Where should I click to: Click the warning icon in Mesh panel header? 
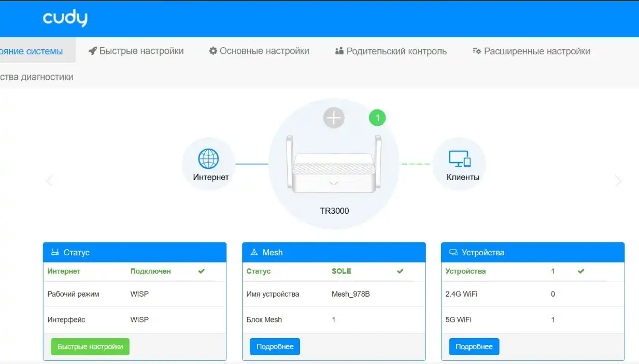coord(253,252)
